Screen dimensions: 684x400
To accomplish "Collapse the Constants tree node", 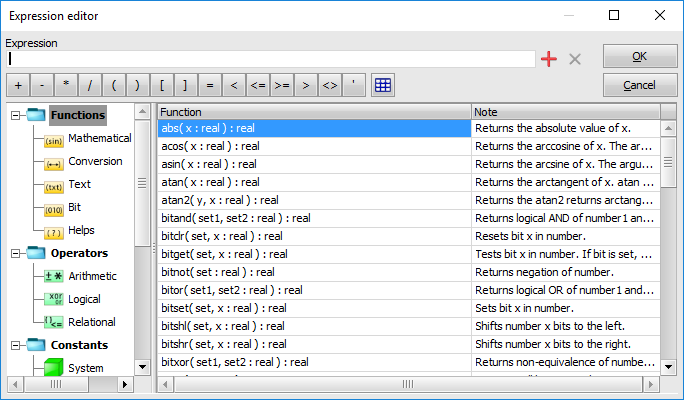I will pos(16,346).
